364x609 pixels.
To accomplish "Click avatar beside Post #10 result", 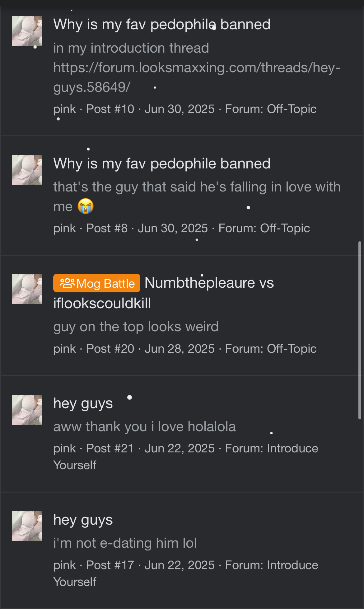I will [x=27, y=31].
